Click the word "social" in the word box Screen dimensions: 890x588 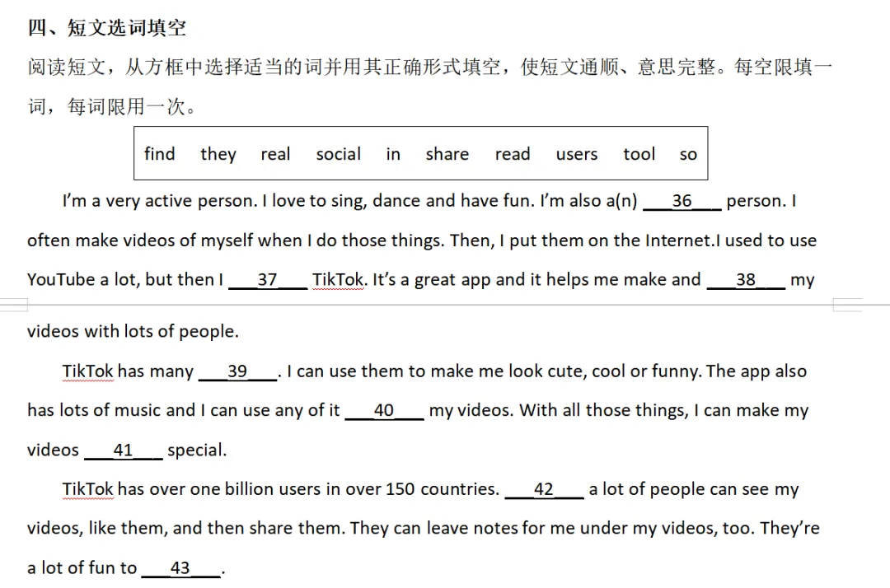click(x=339, y=154)
